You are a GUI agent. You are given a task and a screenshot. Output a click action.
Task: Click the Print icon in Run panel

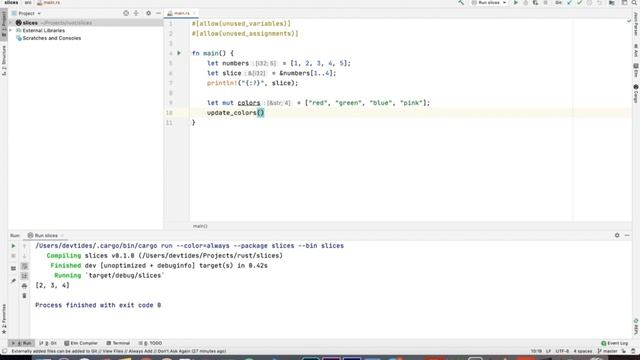[24, 286]
